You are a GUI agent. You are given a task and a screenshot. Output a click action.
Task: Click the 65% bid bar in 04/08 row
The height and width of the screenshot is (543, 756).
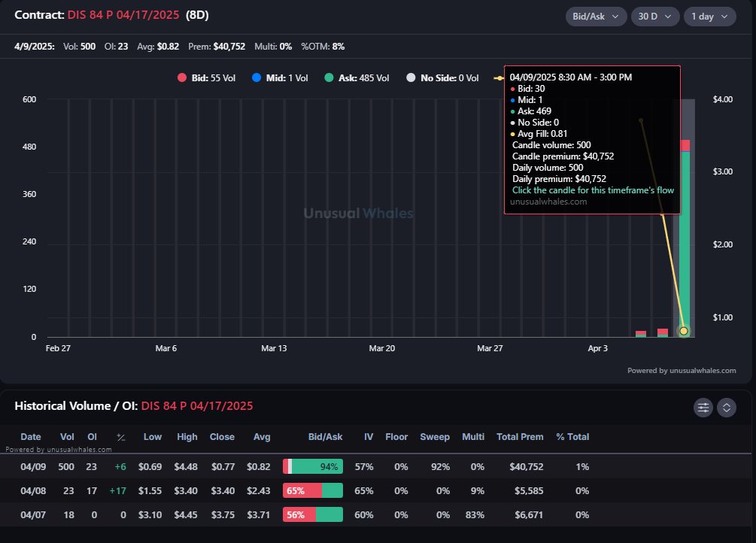click(x=302, y=490)
